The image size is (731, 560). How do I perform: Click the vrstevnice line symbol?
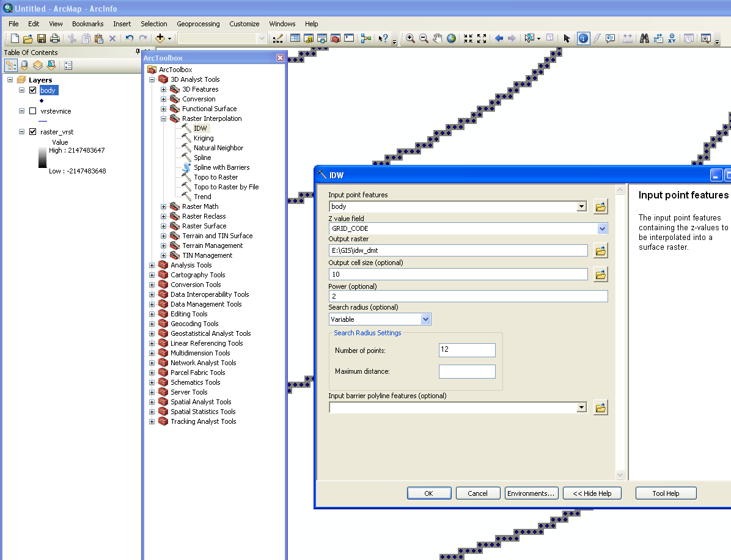[x=42, y=121]
